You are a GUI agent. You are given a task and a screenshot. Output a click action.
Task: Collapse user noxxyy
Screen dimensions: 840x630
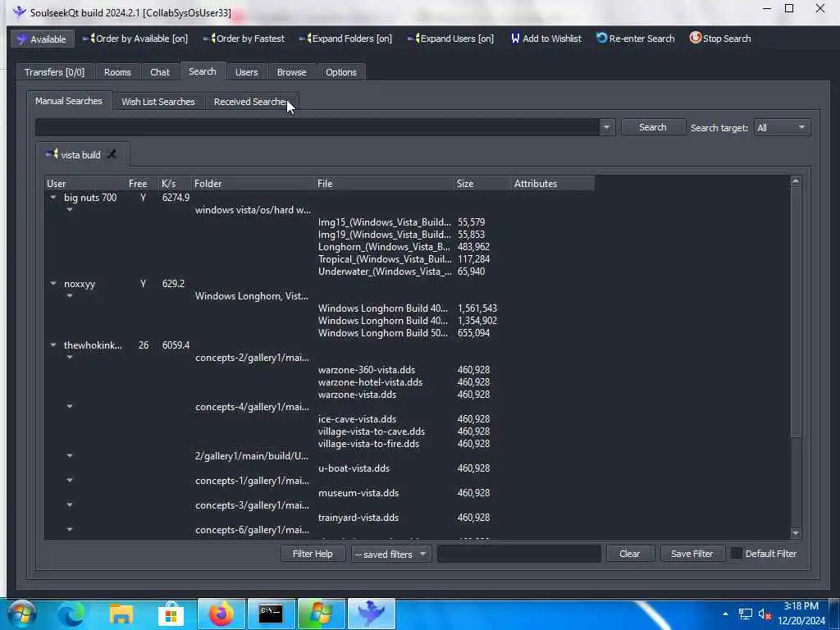[x=53, y=284]
